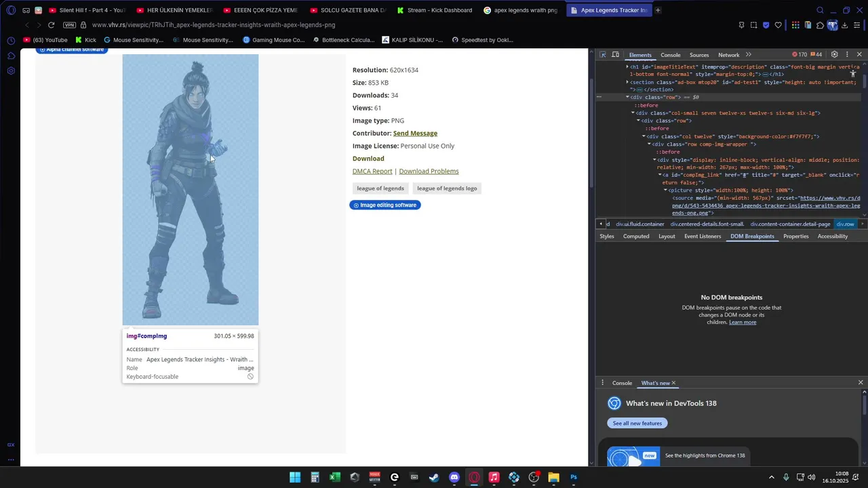The width and height of the screenshot is (868, 488).
Task: Collapse the a compImg_link node
Action: coord(660,175)
